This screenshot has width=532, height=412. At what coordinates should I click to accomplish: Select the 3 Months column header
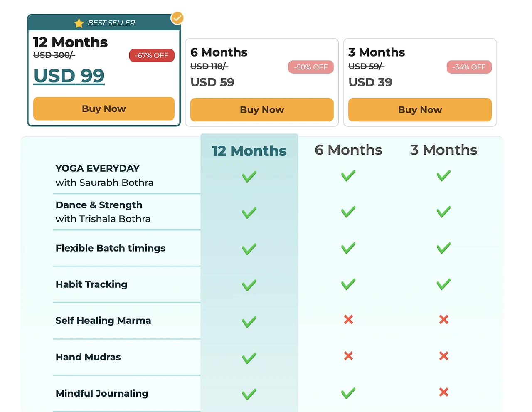point(443,150)
